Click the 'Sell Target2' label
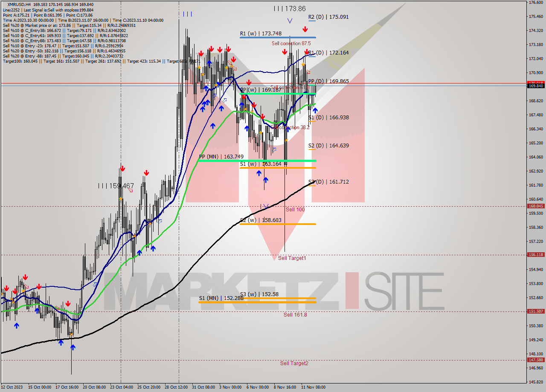 coord(294,363)
